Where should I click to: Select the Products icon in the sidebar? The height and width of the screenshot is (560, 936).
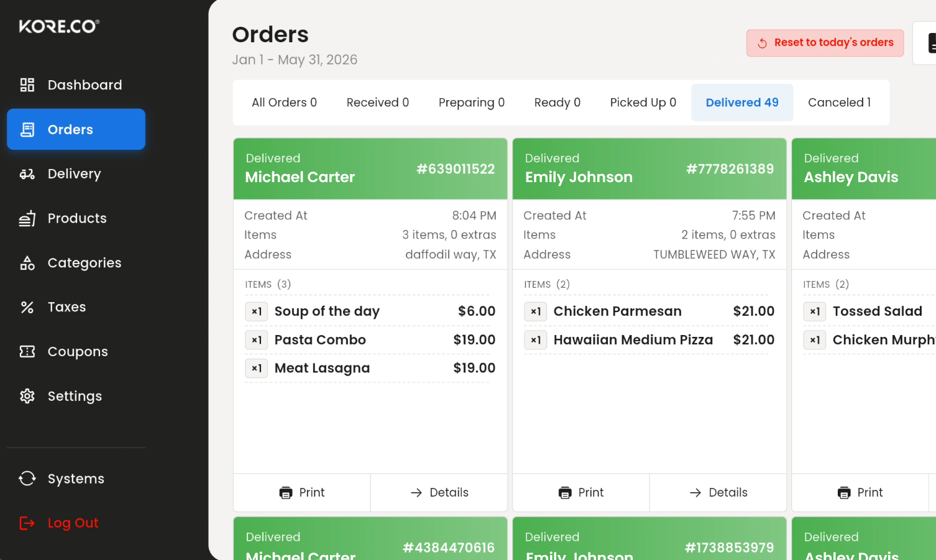27,218
